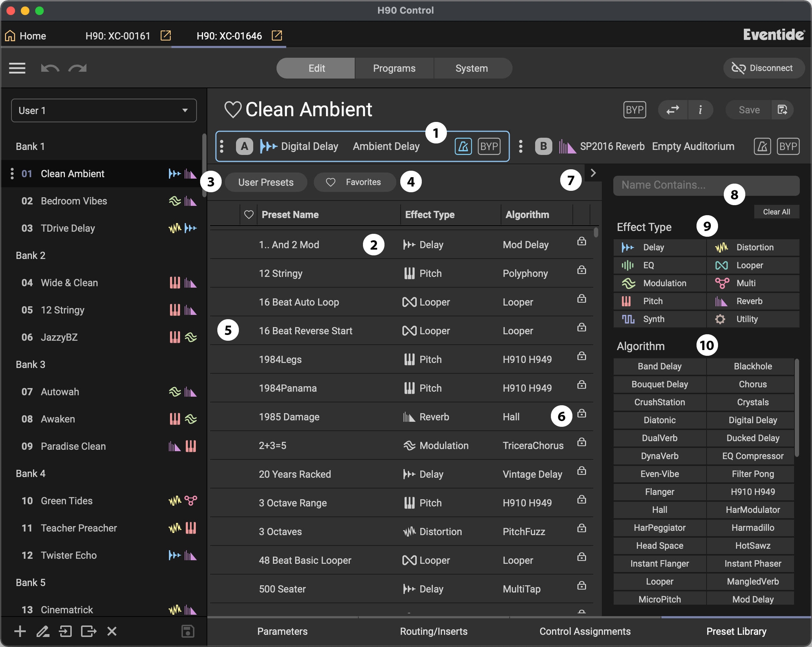Open the User 1 list dropdown
The width and height of the screenshot is (812, 647).
coord(104,110)
